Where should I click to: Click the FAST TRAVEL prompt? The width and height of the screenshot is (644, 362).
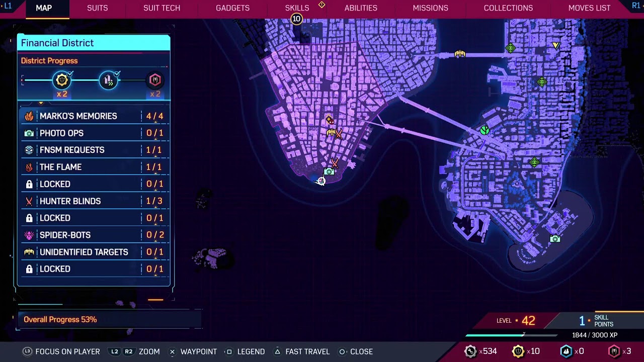[301, 351]
